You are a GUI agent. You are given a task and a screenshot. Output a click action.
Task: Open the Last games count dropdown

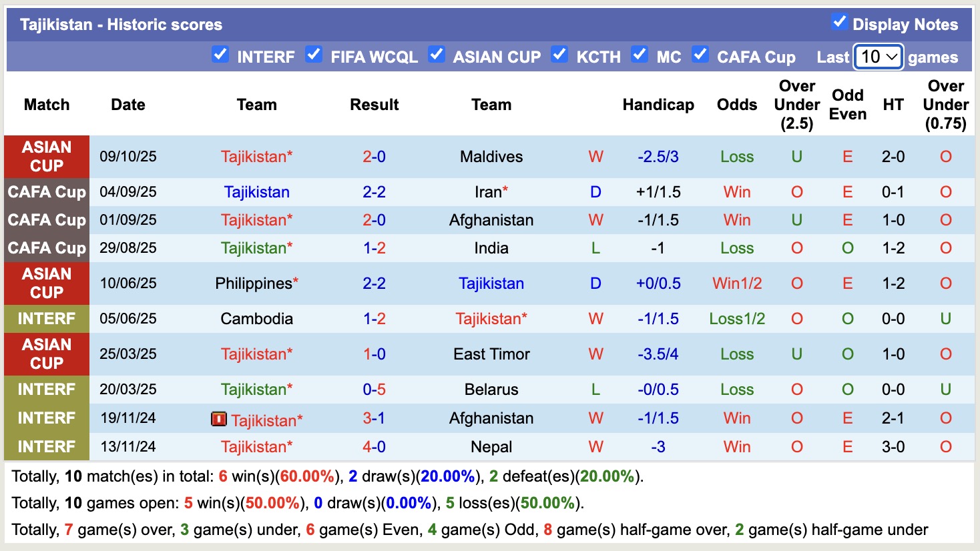coord(878,57)
